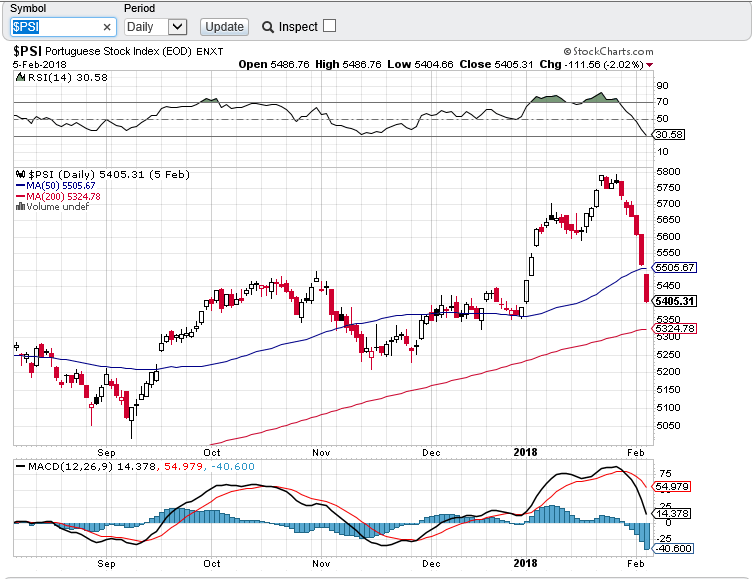Click the 'Open 5486.76' value
This screenshot has width=752, height=579.
(274, 64)
